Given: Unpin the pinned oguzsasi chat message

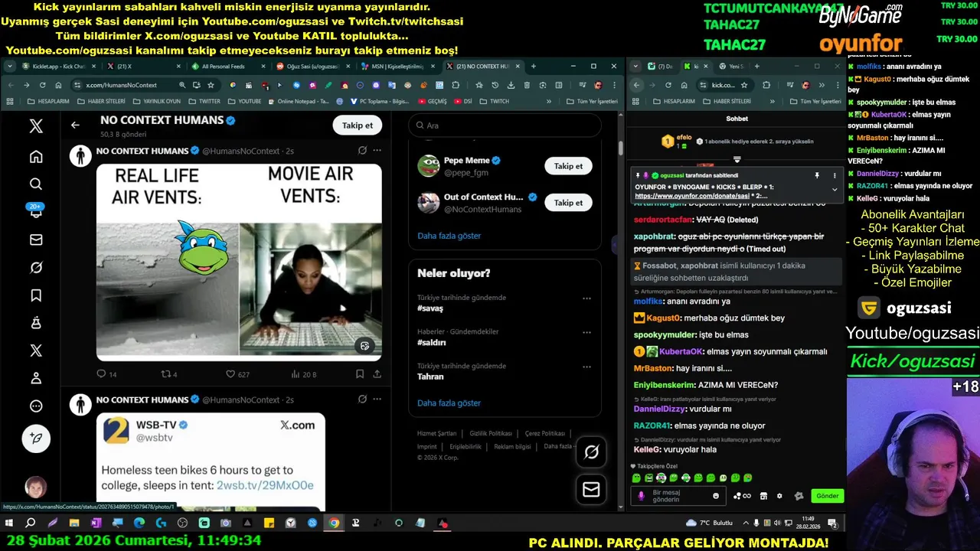Looking at the screenshot, I should tap(817, 175).
